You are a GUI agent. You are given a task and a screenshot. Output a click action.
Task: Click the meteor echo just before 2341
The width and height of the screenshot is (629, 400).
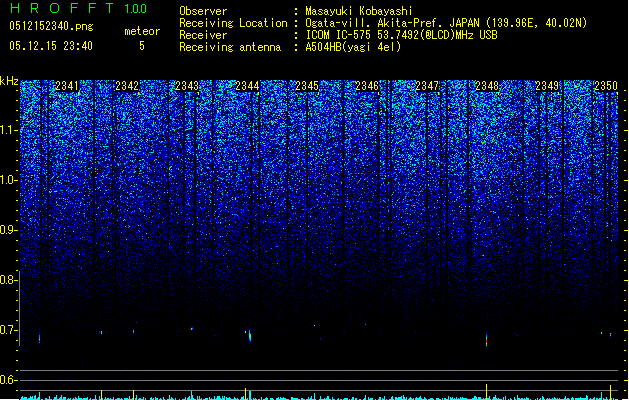[x=39, y=338]
